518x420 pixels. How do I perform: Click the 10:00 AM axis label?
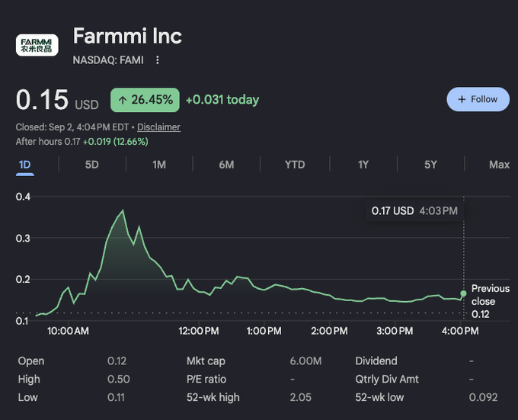point(68,331)
